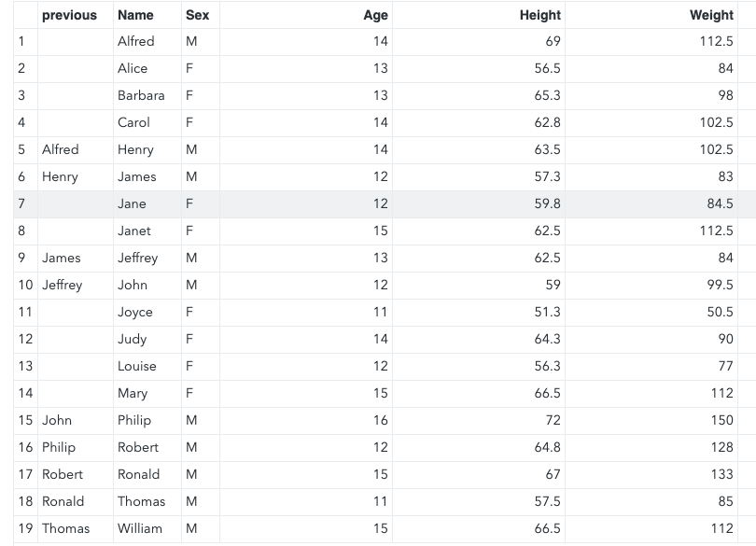This screenshot has width=756, height=546.
Task: Click Jeffrey in the previous column
Action: [63, 285]
